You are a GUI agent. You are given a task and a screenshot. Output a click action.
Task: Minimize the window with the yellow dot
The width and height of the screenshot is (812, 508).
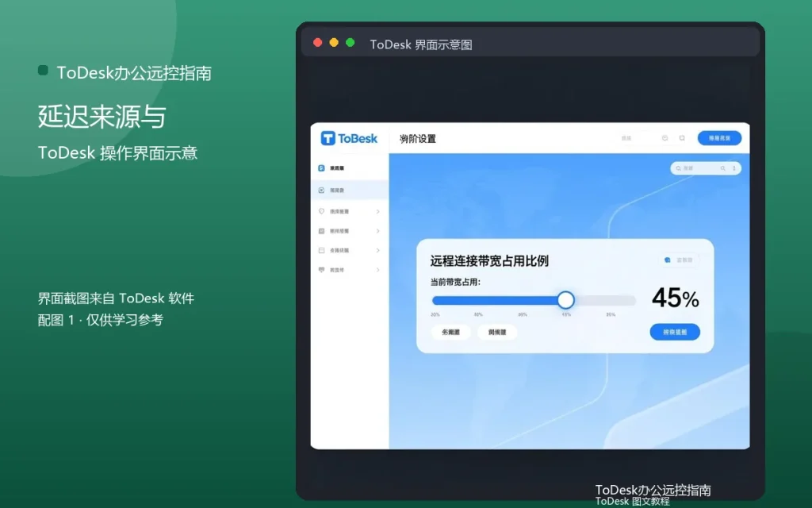(x=334, y=43)
